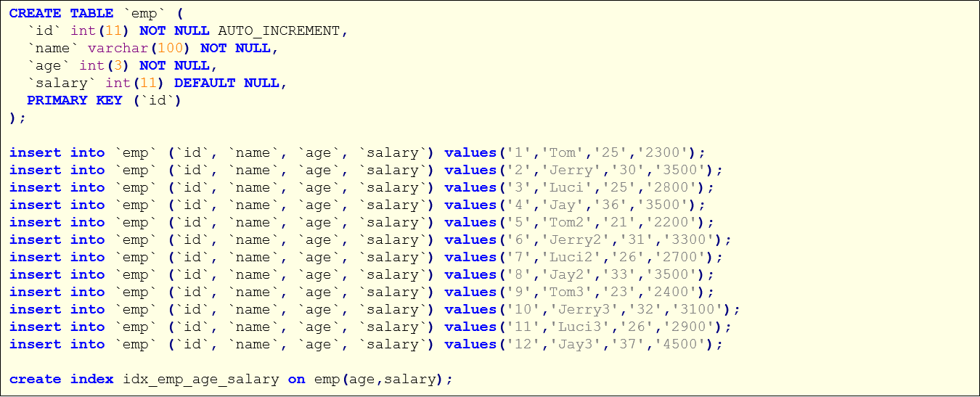Click the 'Tom' value in the first insert
Image resolution: width=980 pixels, height=397 pixels.
pos(562,152)
